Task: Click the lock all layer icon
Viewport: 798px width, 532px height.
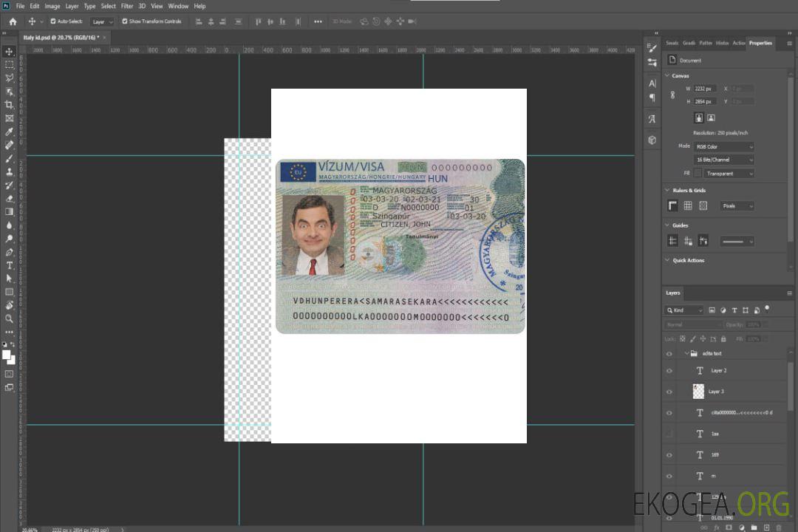Action: [723, 338]
